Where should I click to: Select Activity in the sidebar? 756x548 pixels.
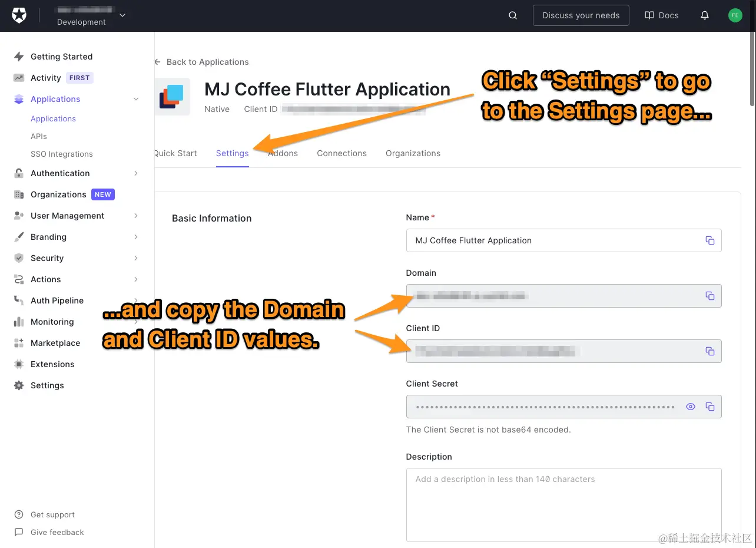click(x=46, y=77)
